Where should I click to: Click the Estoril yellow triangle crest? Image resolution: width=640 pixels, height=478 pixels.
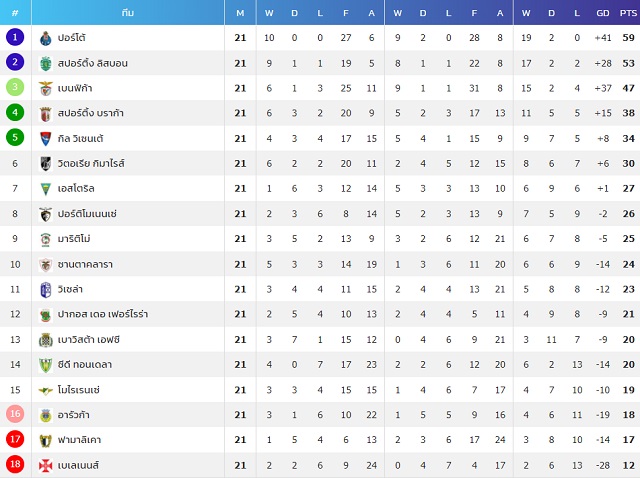coord(45,189)
